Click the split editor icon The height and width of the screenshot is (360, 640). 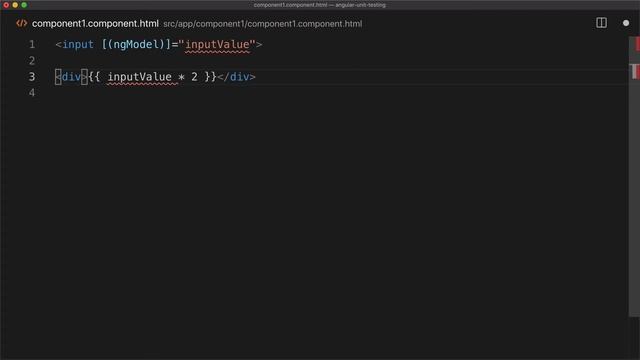[x=601, y=23]
